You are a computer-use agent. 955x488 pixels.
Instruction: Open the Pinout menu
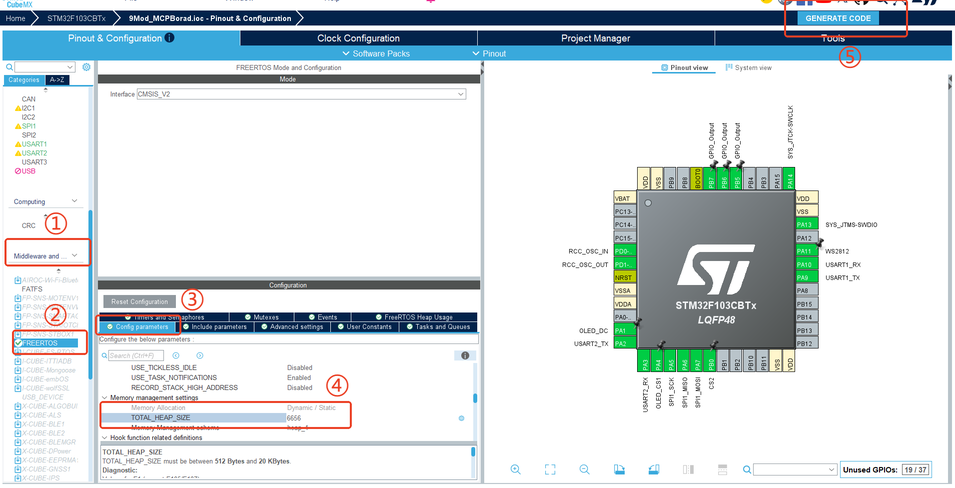click(489, 54)
